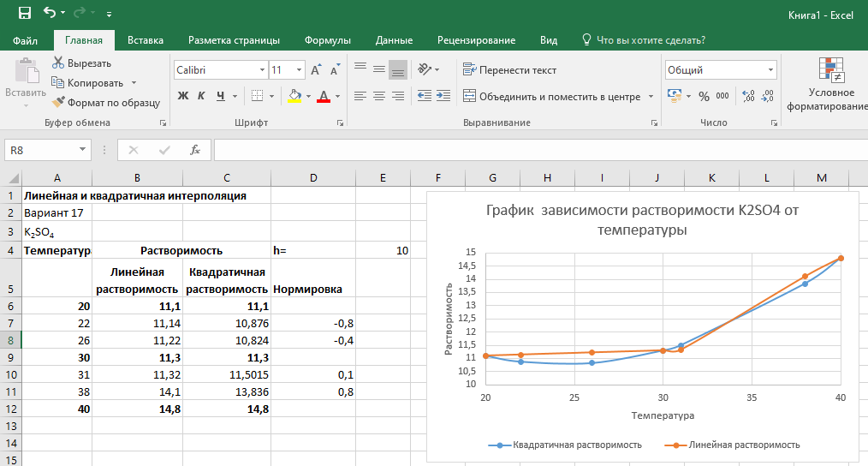Expand the Merge and Center dropdown arrow
868x466 pixels.
[651, 97]
